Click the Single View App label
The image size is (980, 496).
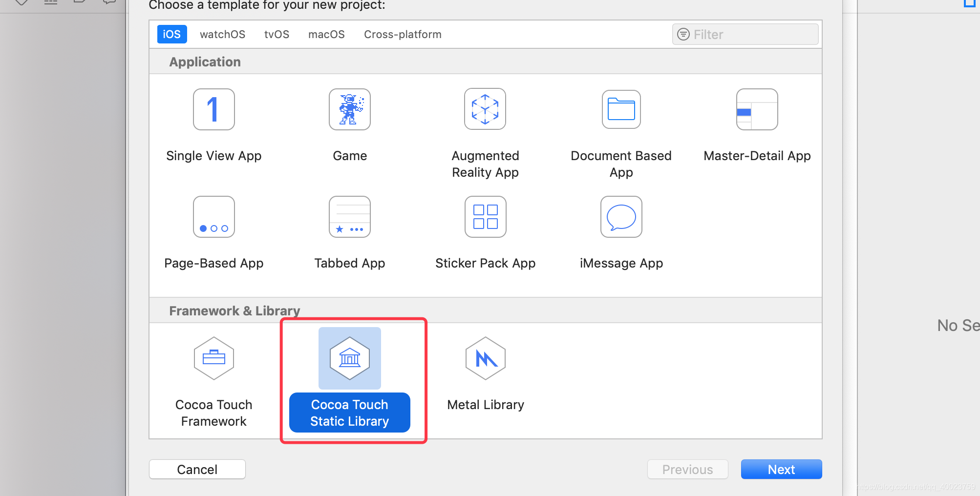pyautogui.click(x=214, y=156)
